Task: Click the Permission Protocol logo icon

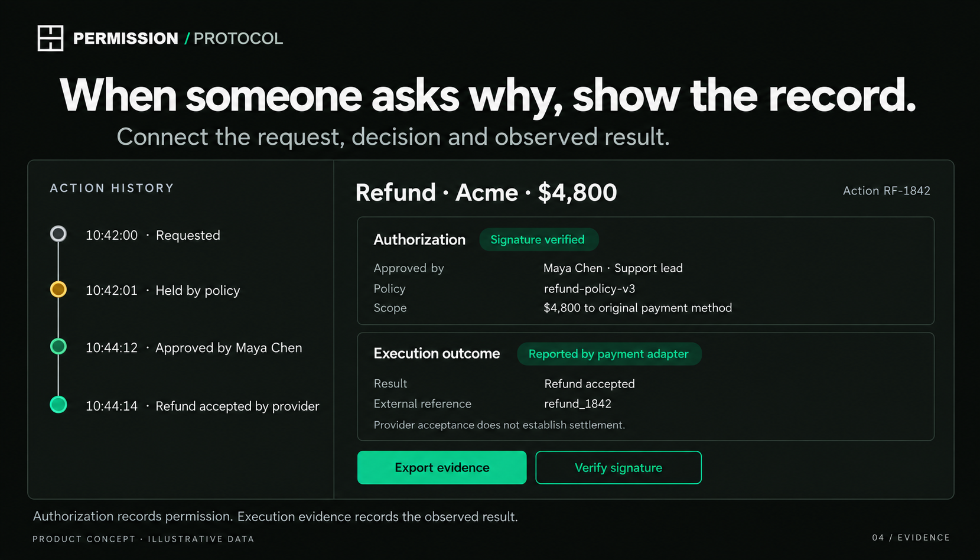Action: [50, 38]
